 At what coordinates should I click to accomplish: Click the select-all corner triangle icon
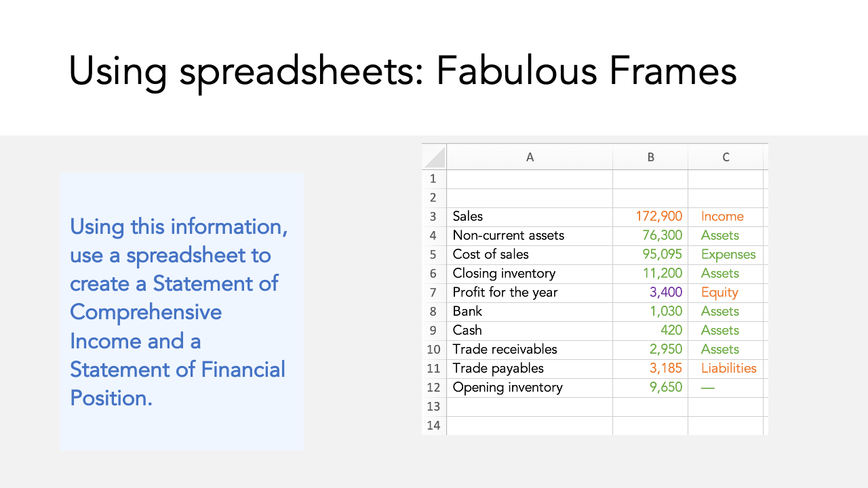tap(435, 157)
